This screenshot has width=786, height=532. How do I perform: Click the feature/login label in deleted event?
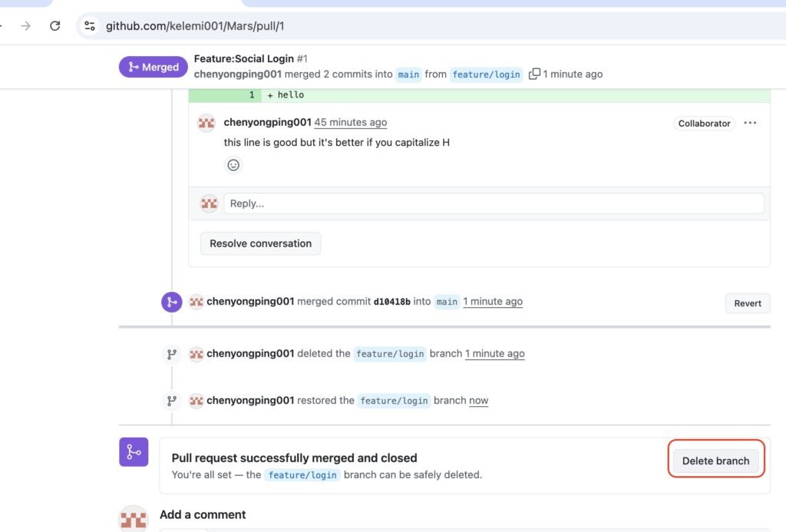tap(390, 354)
